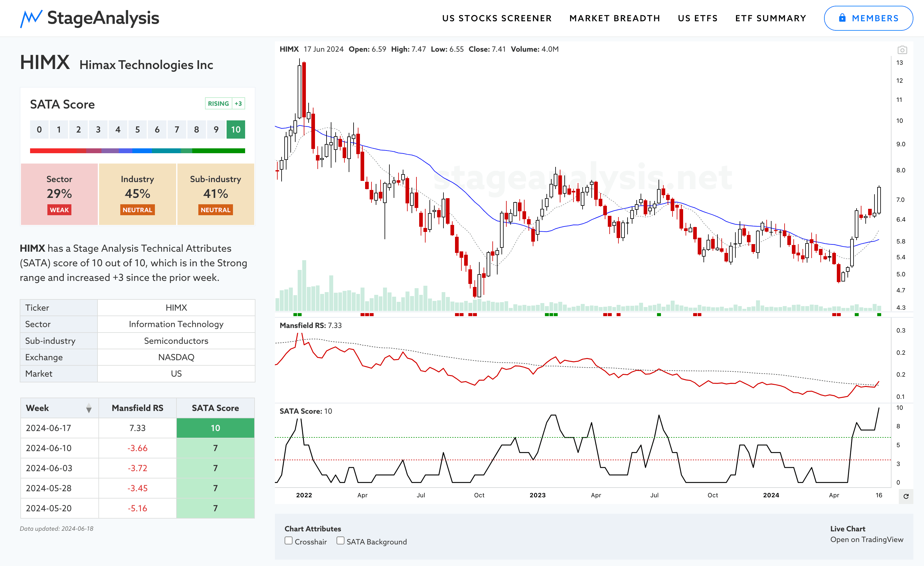Open on TradingView link
The width and height of the screenshot is (924, 566).
point(867,539)
